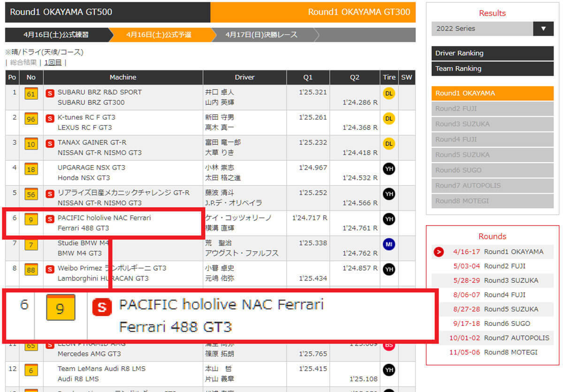
Task: Click the red arrow icon beside 4/16-17
Action: [438, 252]
